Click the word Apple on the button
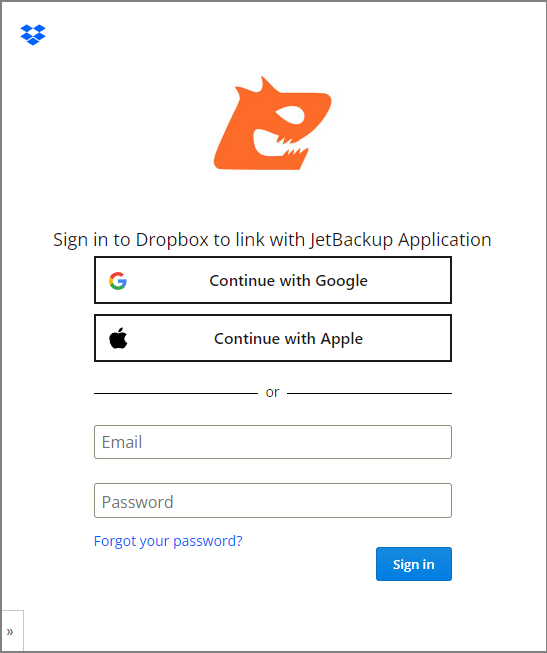The image size is (547, 653). (x=342, y=339)
